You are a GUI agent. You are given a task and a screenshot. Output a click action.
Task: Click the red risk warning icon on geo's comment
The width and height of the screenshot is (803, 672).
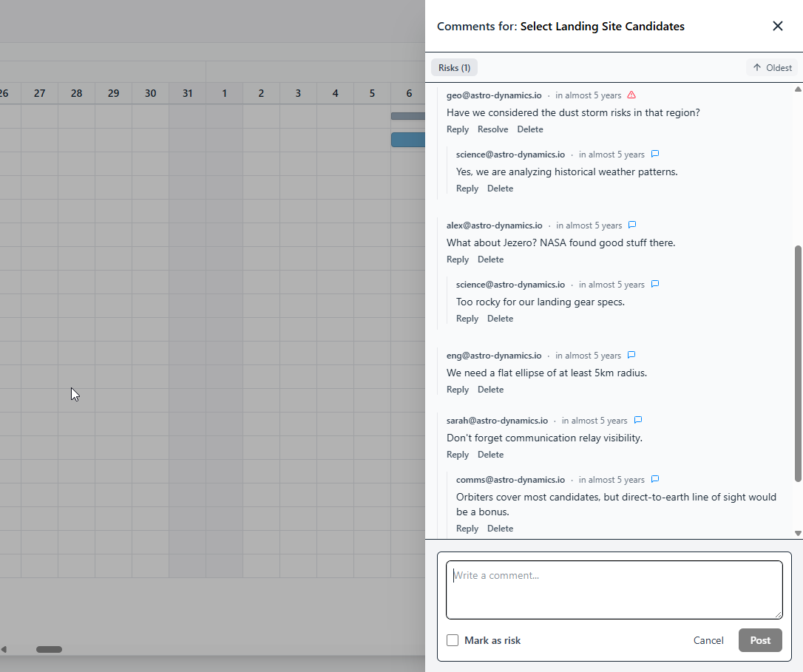pyautogui.click(x=631, y=95)
